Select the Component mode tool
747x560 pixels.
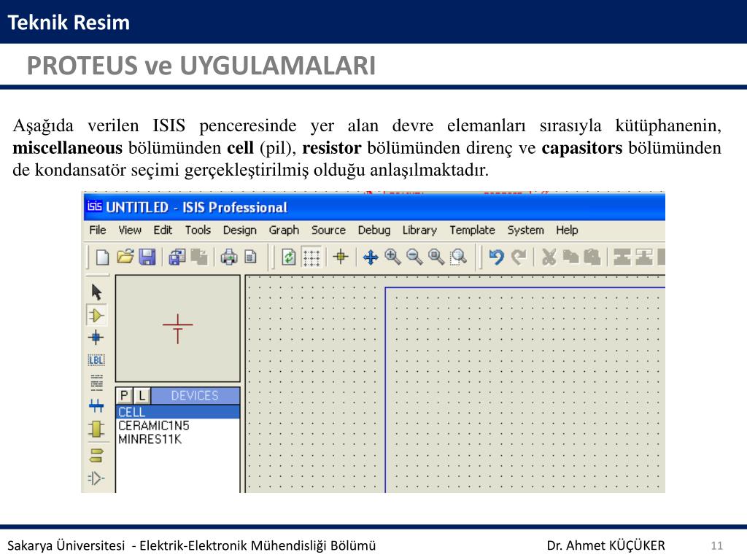click(x=96, y=315)
